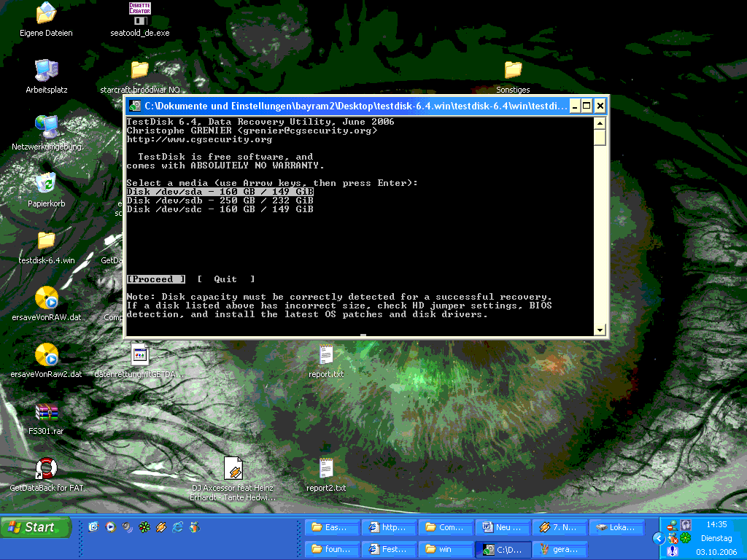Click the http://www.cgsecurity.org text line
Viewport: 747px width, 560px height.
[x=199, y=139]
